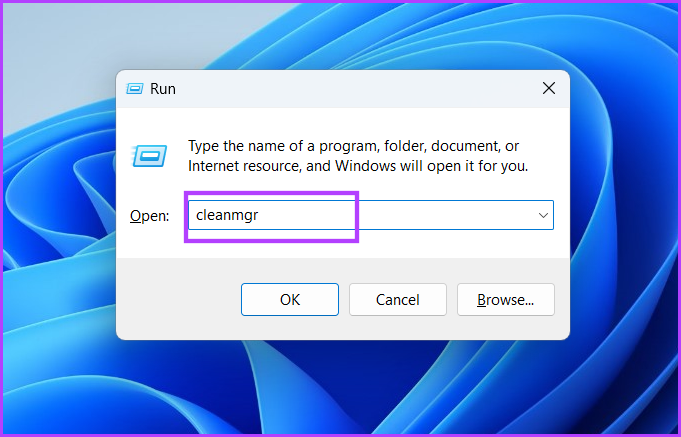The height and width of the screenshot is (437, 681).
Task: Click the cleanmgr text in the field
Action: click(x=227, y=215)
